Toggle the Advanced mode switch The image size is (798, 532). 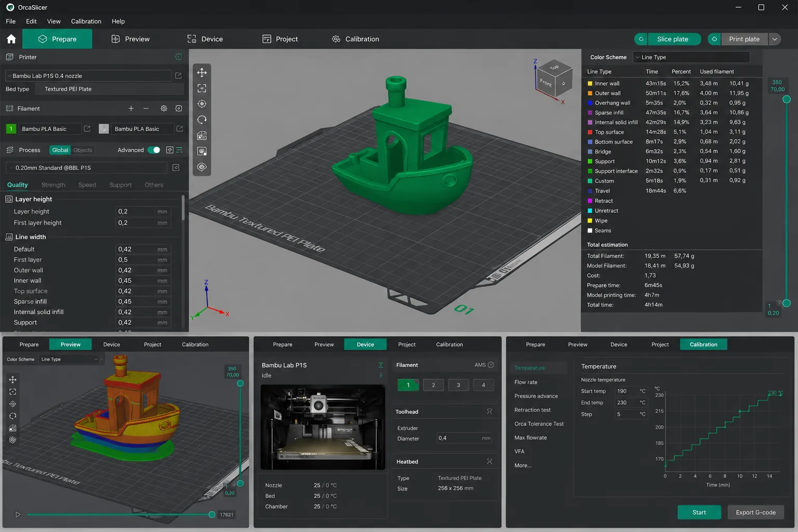click(154, 150)
